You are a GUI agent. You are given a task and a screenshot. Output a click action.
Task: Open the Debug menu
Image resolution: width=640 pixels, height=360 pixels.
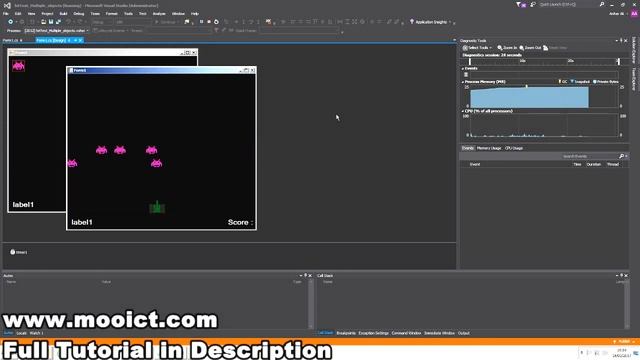[x=79, y=13]
